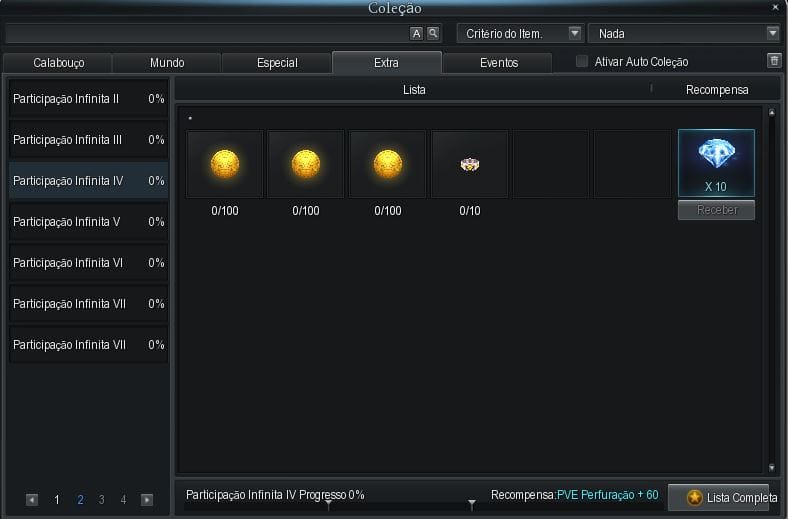788x519 pixels.
Task: Click the scrollbar down arrow in item list
Action: tap(771, 467)
